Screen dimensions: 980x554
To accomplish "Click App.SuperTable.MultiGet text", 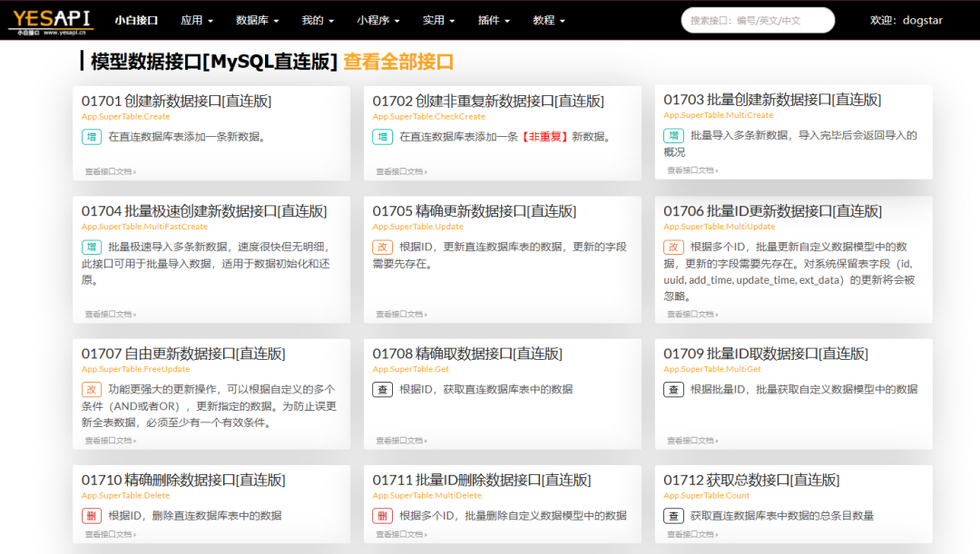I will (712, 368).
